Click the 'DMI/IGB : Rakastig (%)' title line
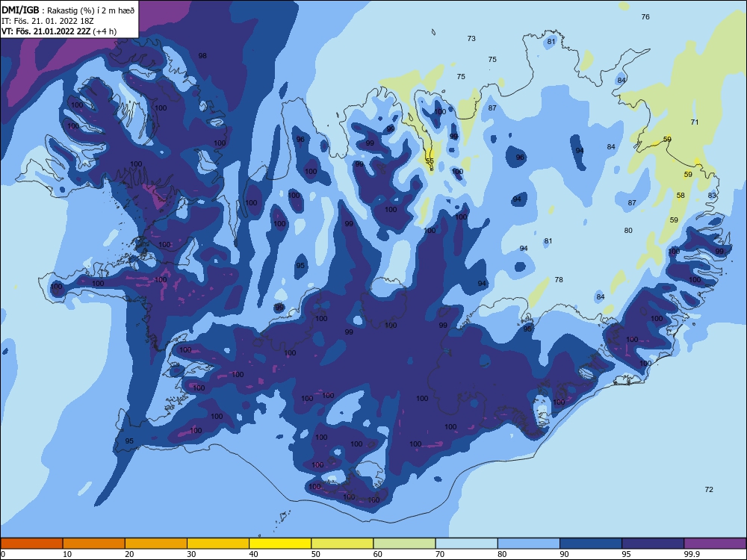The width and height of the screenshot is (747, 560). tap(68, 10)
